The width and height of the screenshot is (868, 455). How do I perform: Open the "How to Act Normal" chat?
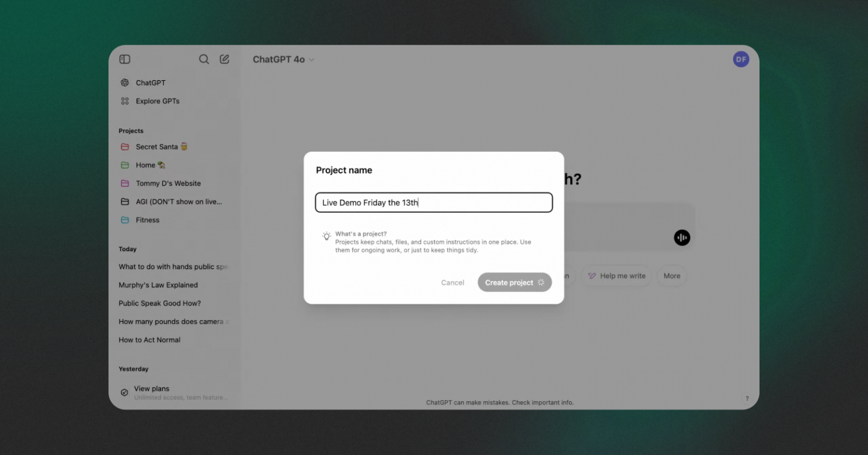pyautogui.click(x=150, y=340)
